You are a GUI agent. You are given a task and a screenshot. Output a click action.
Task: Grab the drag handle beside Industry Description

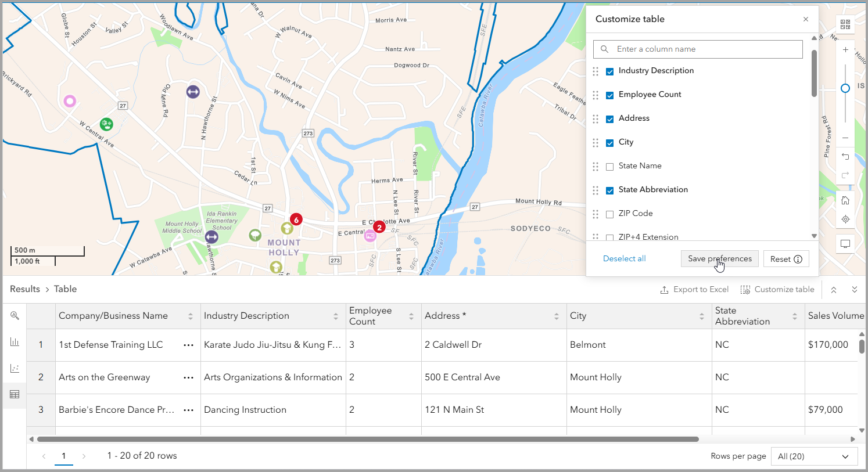click(x=596, y=71)
